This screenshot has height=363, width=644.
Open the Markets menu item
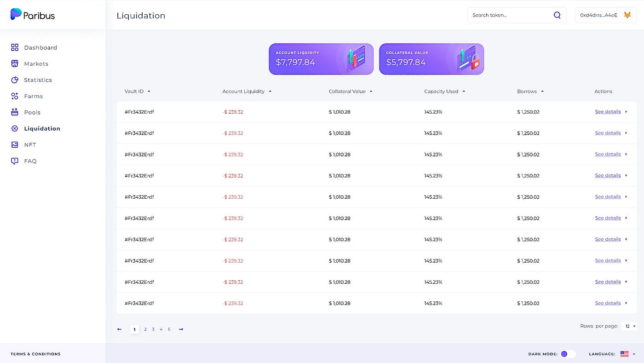tap(36, 64)
